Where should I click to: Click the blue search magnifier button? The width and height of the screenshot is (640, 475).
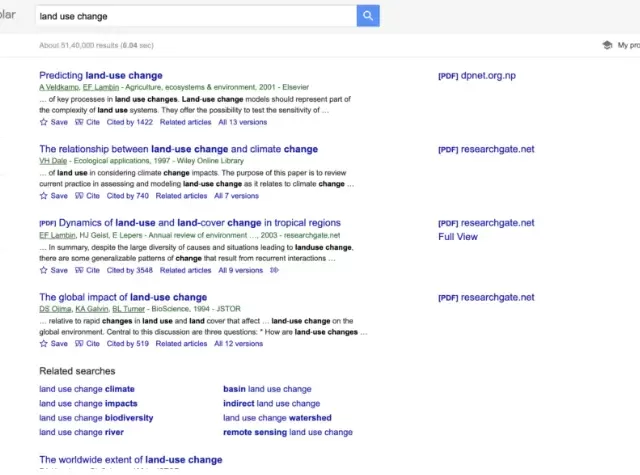coord(368,16)
